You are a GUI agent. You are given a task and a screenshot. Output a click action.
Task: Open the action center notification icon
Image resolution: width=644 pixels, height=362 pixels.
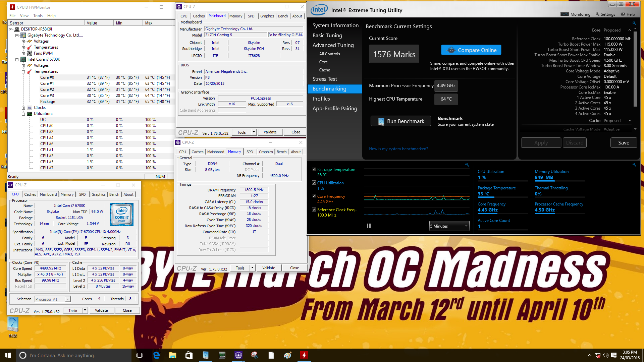(x=614, y=355)
